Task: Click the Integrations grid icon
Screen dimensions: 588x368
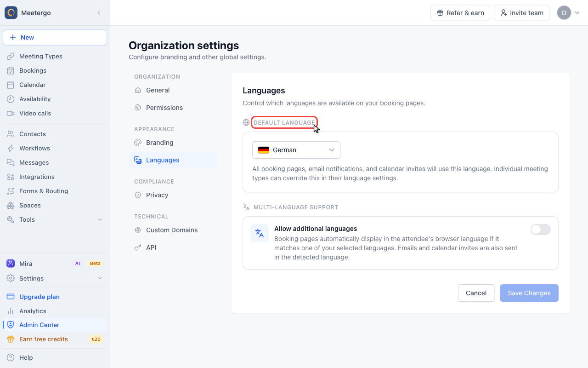Action: click(11, 177)
